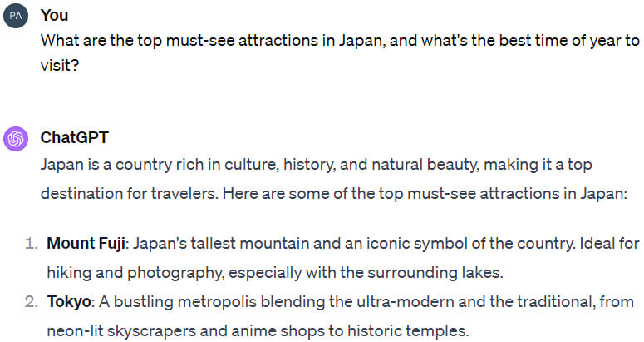Select the "ChatGPT" sender name
Image resolution: width=644 pixels, height=342 pixels.
pyautogui.click(x=74, y=137)
